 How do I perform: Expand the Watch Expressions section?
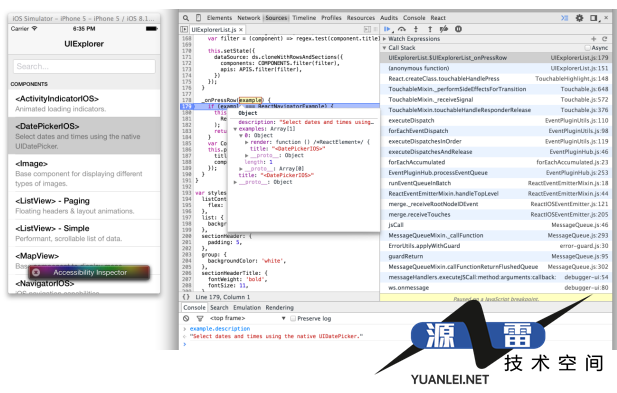[384, 39]
